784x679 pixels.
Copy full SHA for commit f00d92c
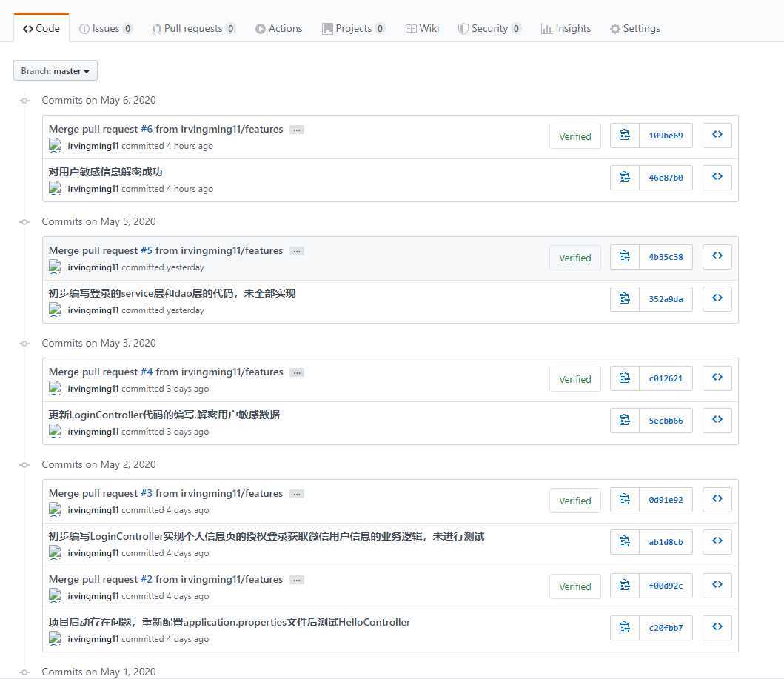[625, 586]
